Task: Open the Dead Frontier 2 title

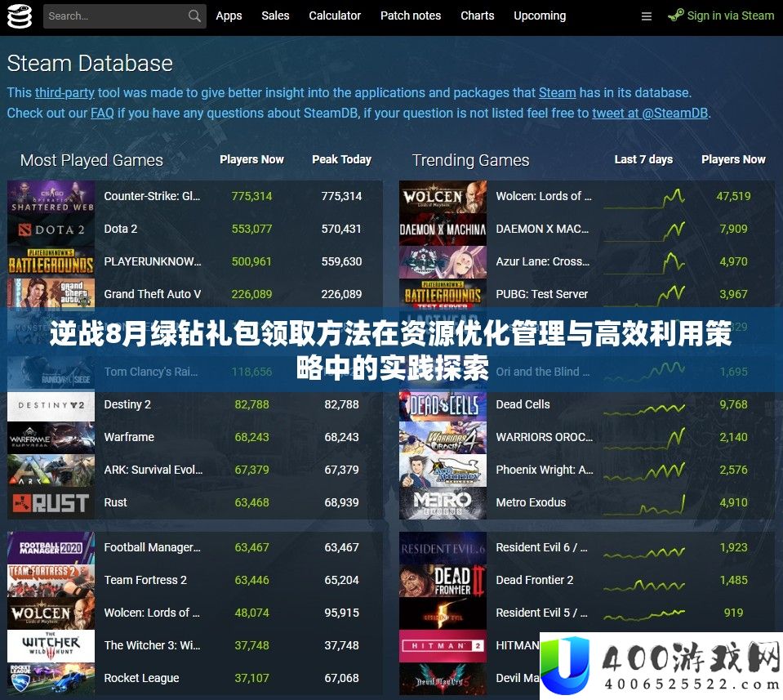Action: (534, 580)
